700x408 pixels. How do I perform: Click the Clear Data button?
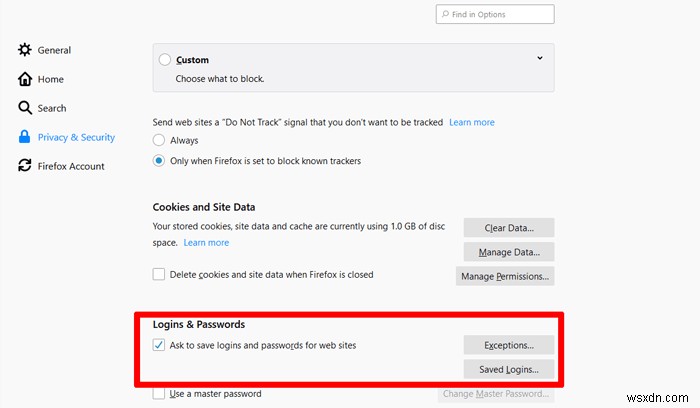click(509, 228)
